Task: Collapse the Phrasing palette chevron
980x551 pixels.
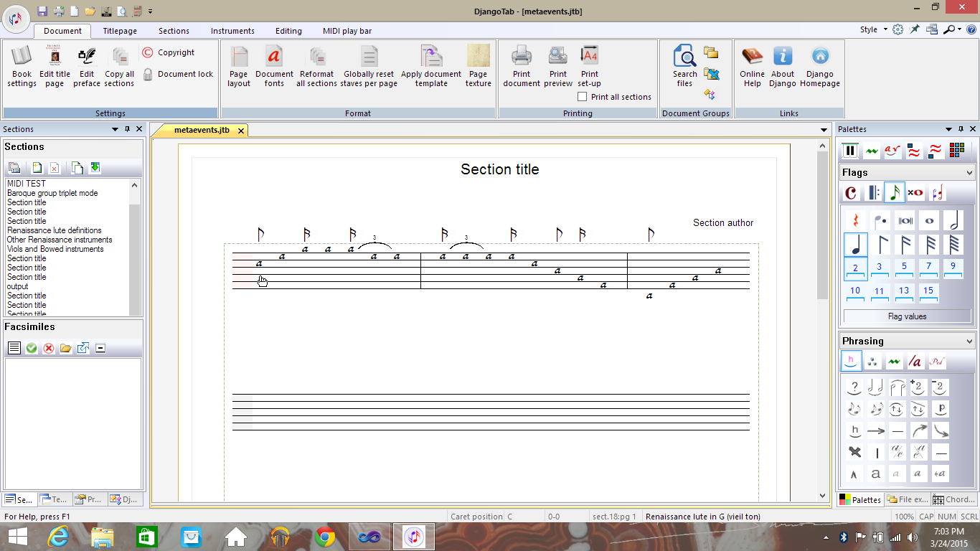Action: coord(969,342)
